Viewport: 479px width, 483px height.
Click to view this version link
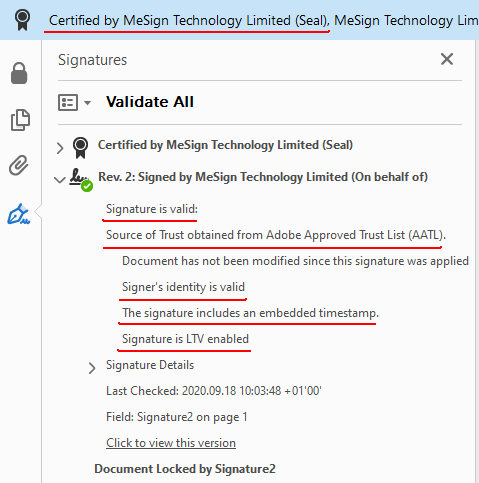171,443
